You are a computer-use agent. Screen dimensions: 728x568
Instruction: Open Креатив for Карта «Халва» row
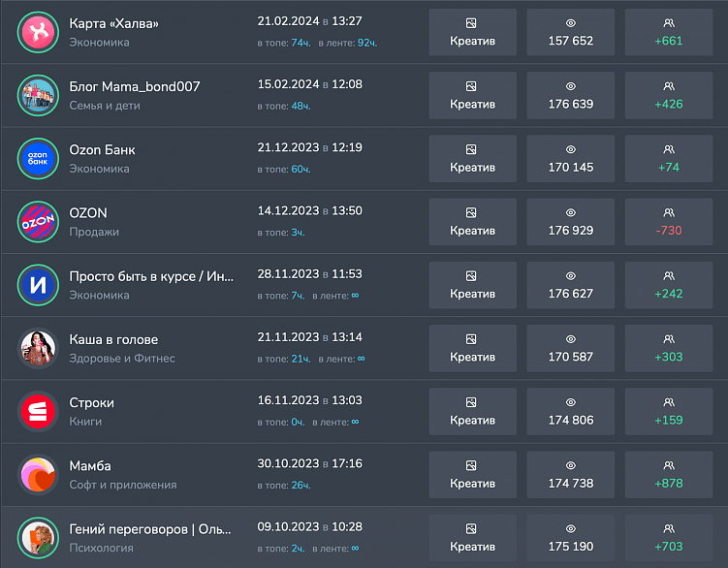472,32
